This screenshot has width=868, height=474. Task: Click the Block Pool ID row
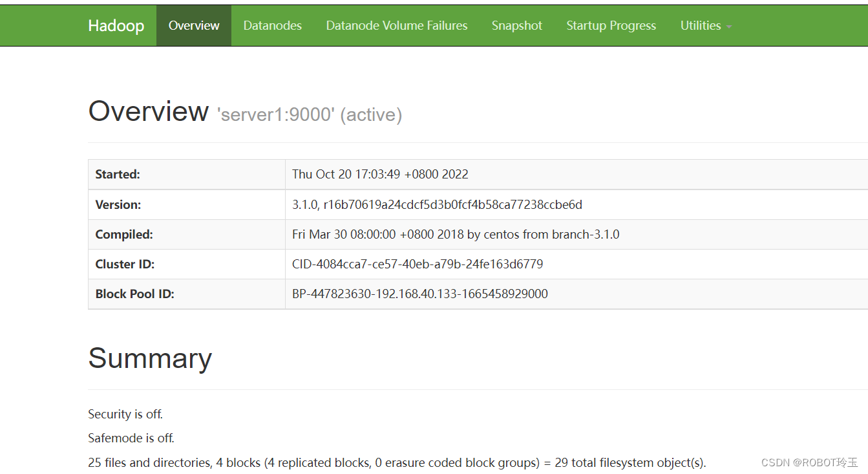[419, 294]
